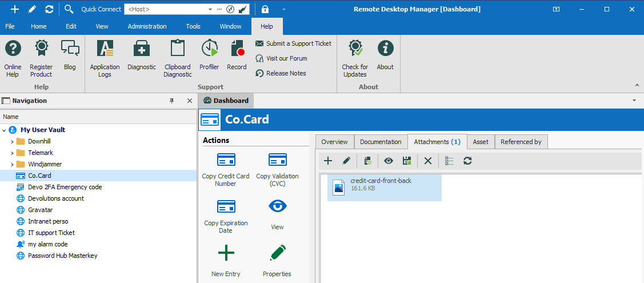
Task: Open the Application Logs tool
Action: tap(105, 58)
